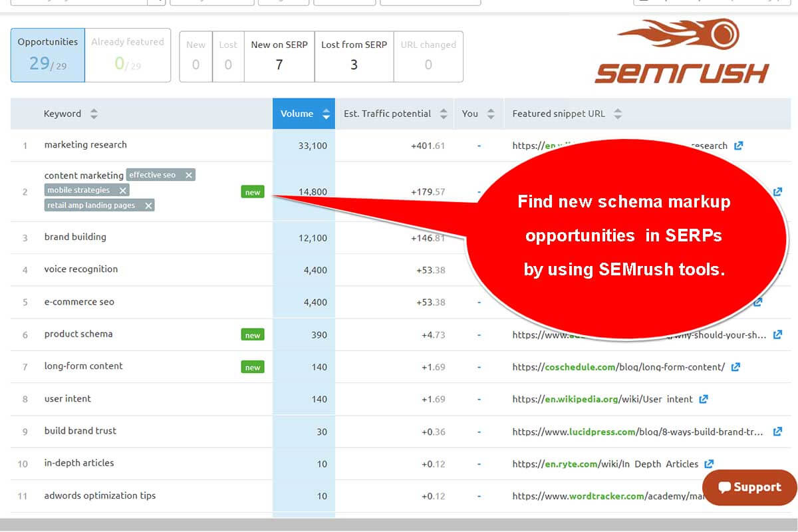
Task: Click the 'build brand trust' keyword
Action: click(80, 431)
